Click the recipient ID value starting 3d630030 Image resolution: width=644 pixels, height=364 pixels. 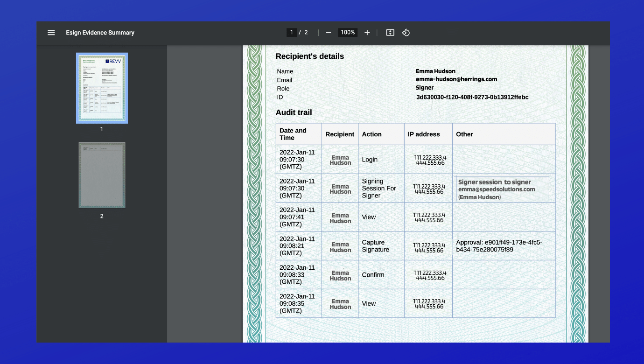pos(472,97)
